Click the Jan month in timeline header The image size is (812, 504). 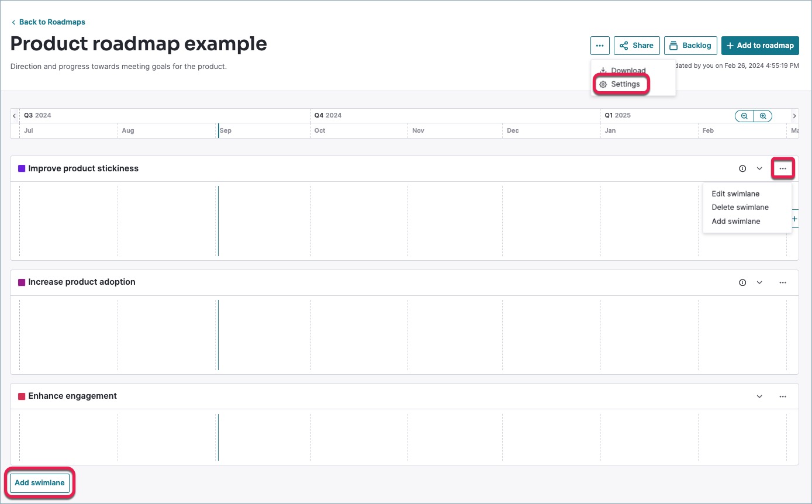pos(610,130)
